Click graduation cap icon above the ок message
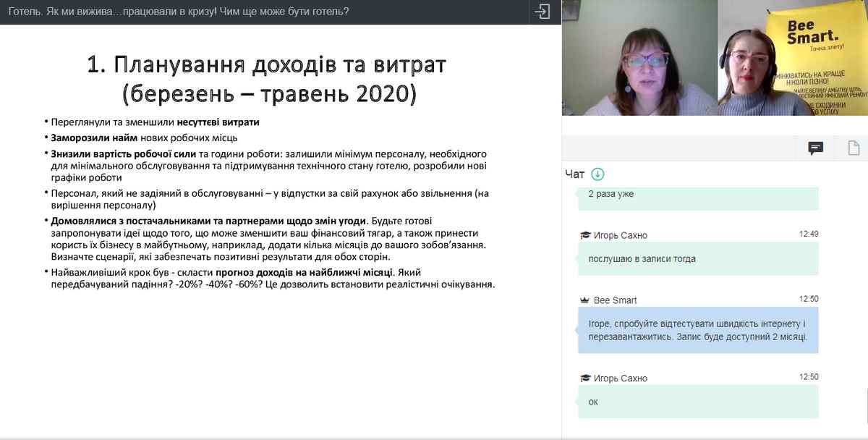Screen dimensions: 868x440 coord(585,378)
